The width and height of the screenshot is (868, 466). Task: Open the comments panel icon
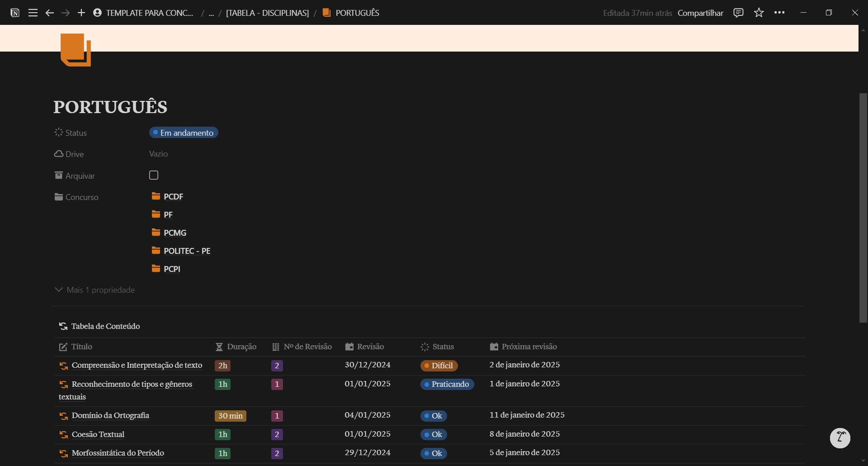pos(738,13)
